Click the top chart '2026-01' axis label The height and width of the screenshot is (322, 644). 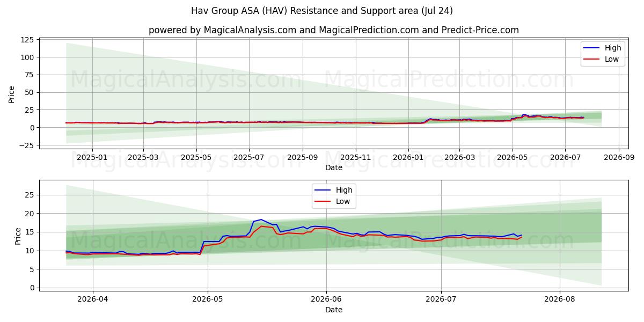tap(408, 157)
